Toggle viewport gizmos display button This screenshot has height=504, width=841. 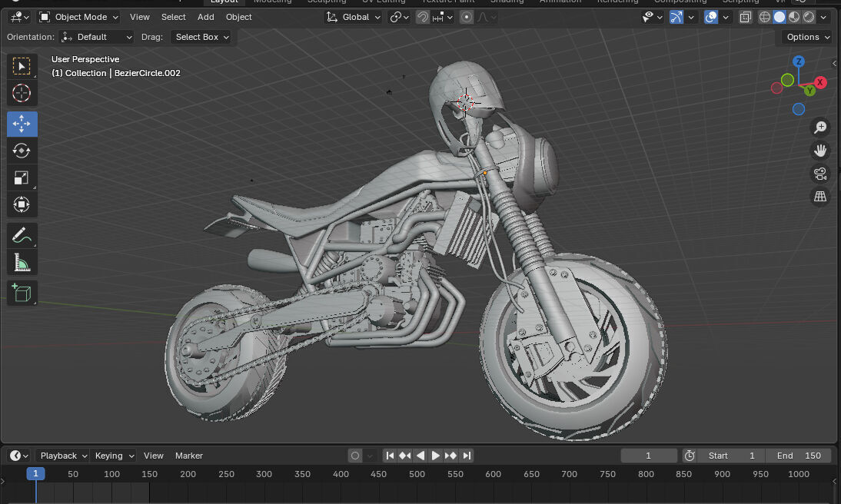[676, 17]
